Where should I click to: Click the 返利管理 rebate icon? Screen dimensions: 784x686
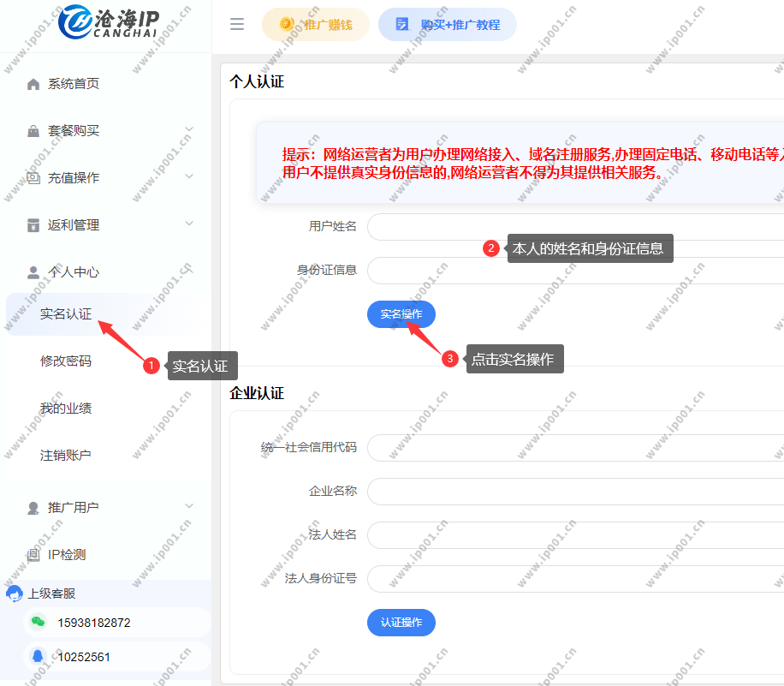(x=33, y=225)
